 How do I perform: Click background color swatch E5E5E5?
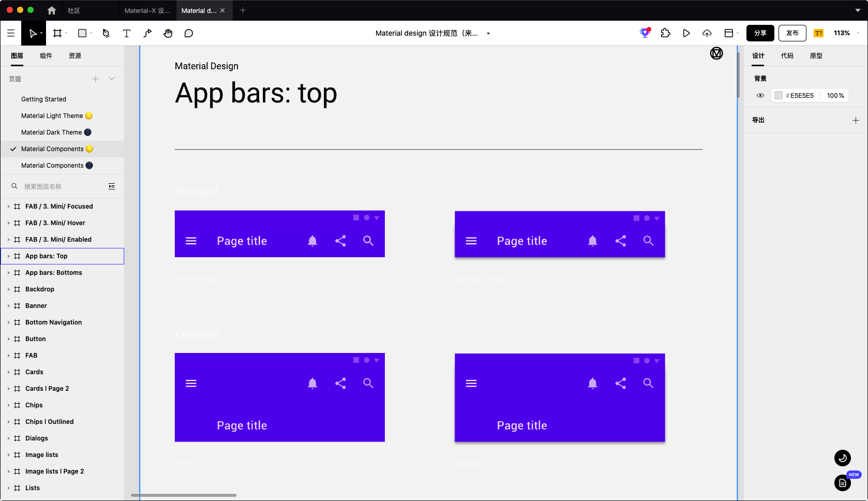pos(778,95)
